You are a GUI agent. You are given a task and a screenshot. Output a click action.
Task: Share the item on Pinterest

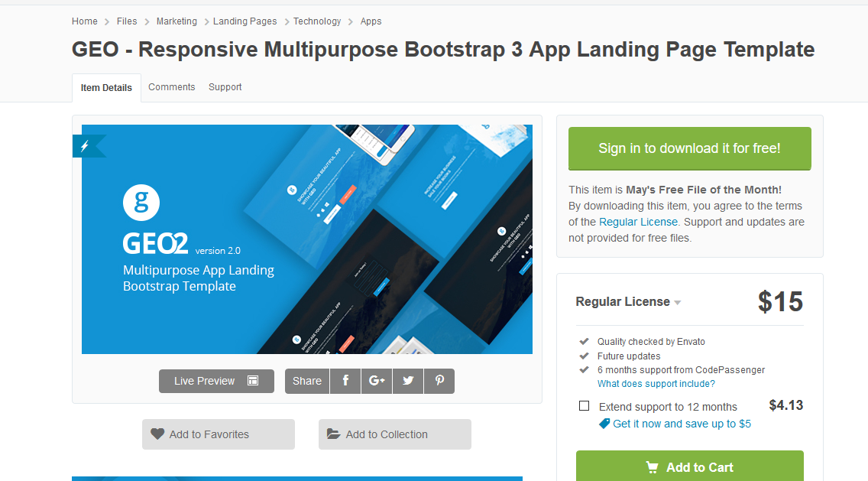(x=439, y=382)
